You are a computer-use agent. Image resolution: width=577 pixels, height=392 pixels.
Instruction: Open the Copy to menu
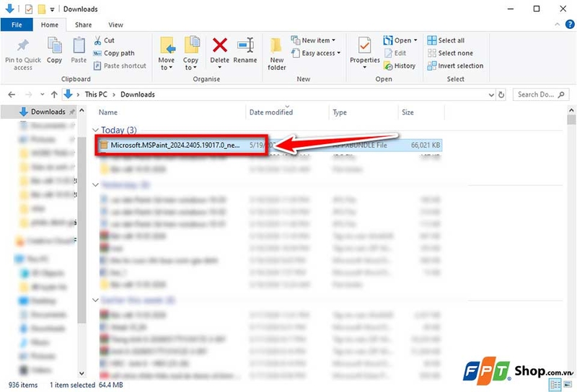tap(190, 53)
